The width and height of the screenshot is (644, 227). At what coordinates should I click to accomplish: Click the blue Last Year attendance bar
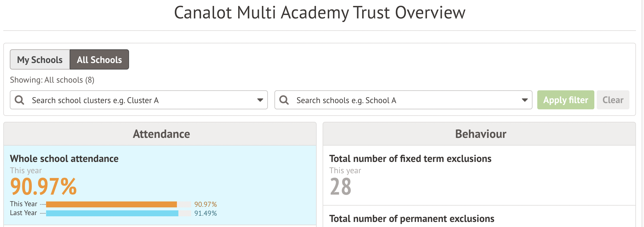[112, 213]
